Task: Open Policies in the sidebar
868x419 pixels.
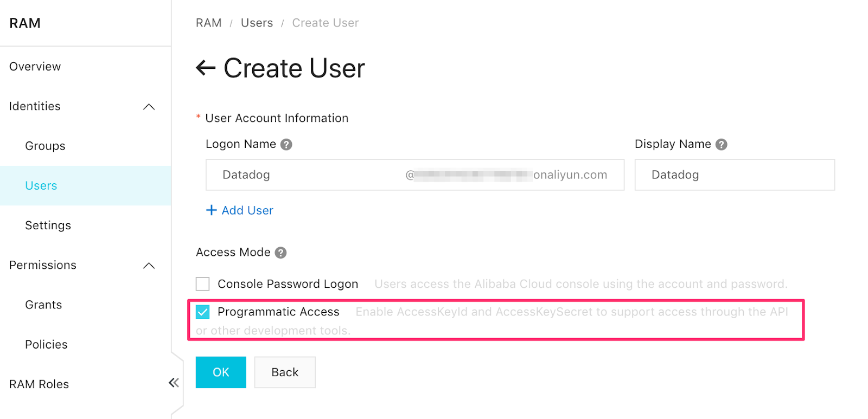Action: pyautogui.click(x=46, y=344)
